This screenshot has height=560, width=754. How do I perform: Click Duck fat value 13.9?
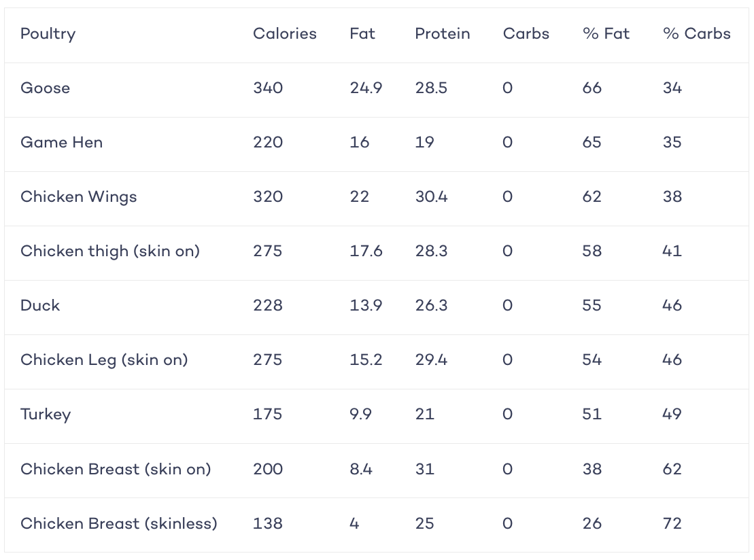[x=366, y=305]
